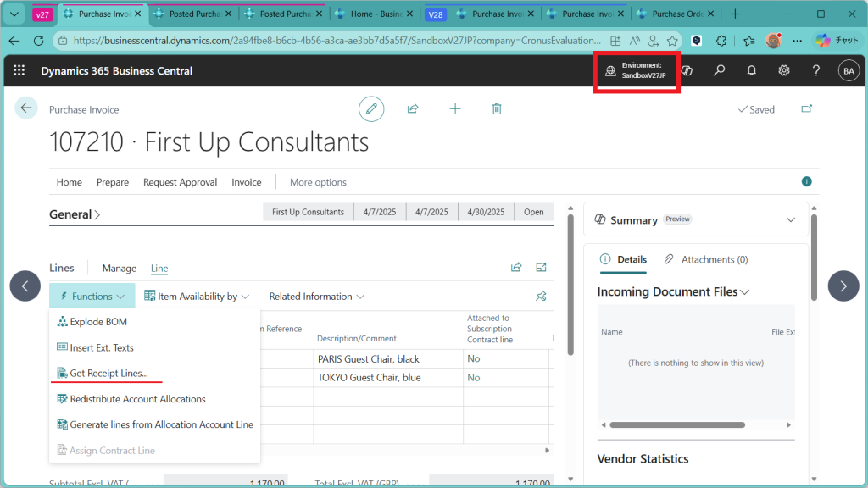
Task: Open Related Information dropdown
Action: click(316, 297)
